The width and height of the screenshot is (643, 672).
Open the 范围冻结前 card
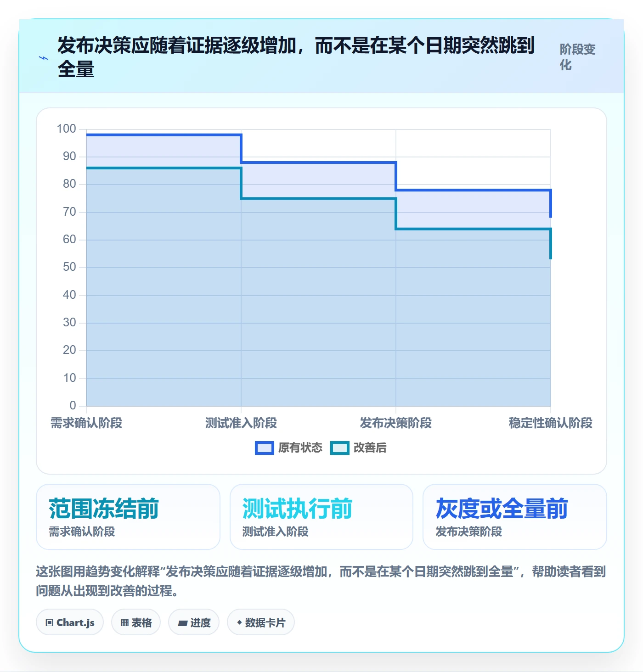coord(128,517)
